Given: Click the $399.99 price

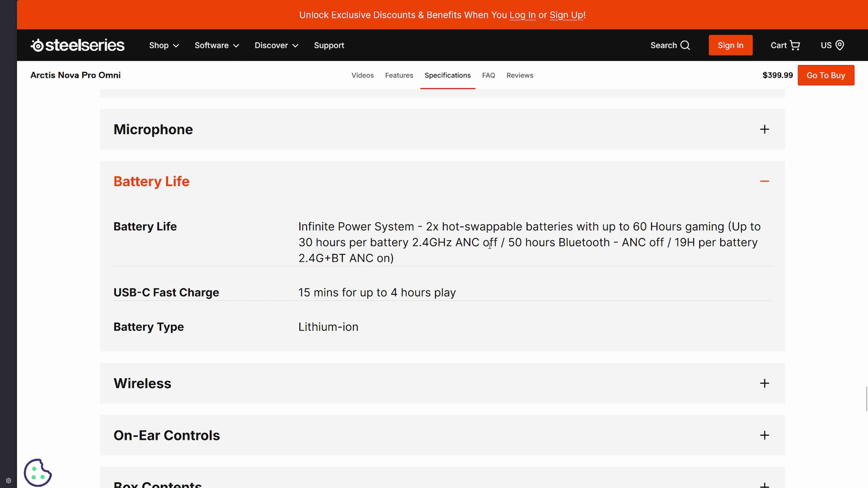Looking at the screenshot, I should tap(777, 75).
